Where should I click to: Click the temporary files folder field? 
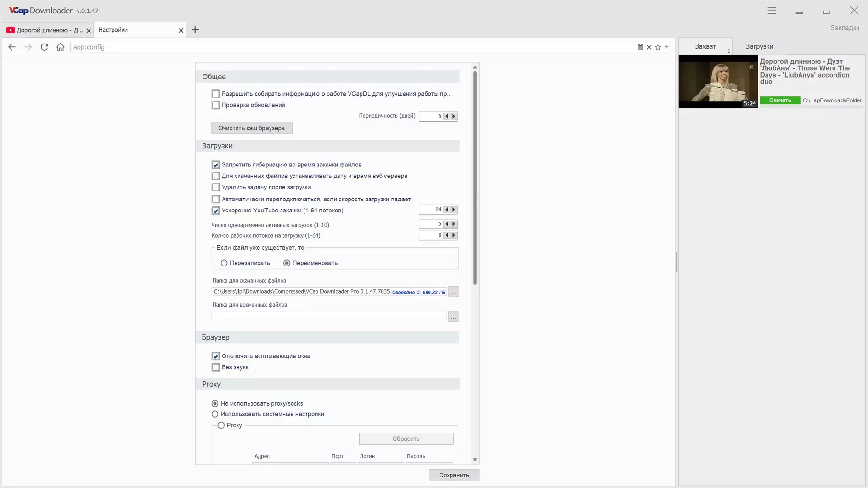click(x=329, y=316)
